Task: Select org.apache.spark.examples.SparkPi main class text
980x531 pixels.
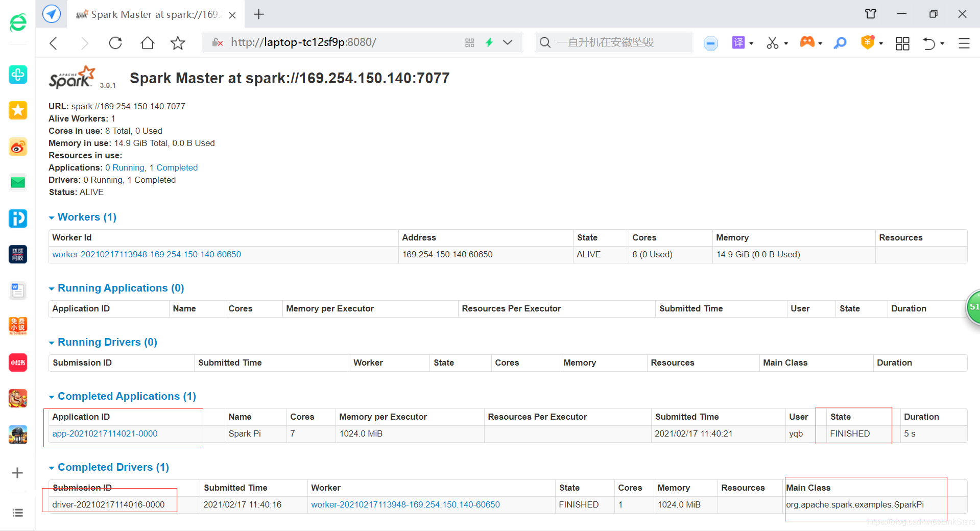Action: tap(855, 504)
